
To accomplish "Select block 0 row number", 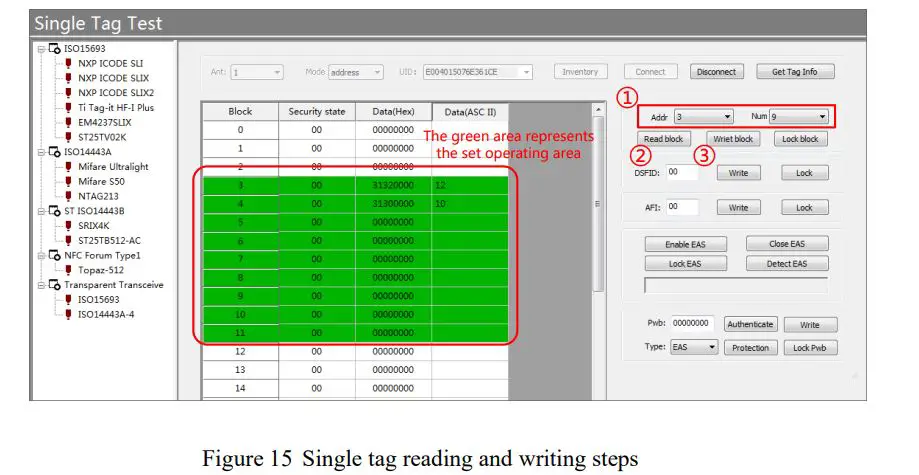I will [x=240, y=130].
